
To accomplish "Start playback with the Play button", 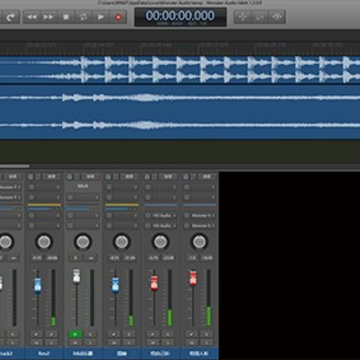I will [x=100, y=17].
